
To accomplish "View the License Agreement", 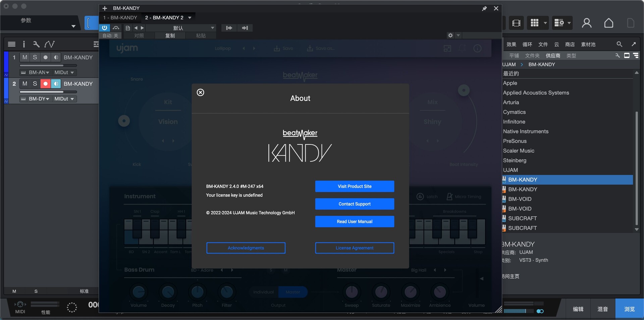I will (x=355, y=248).
